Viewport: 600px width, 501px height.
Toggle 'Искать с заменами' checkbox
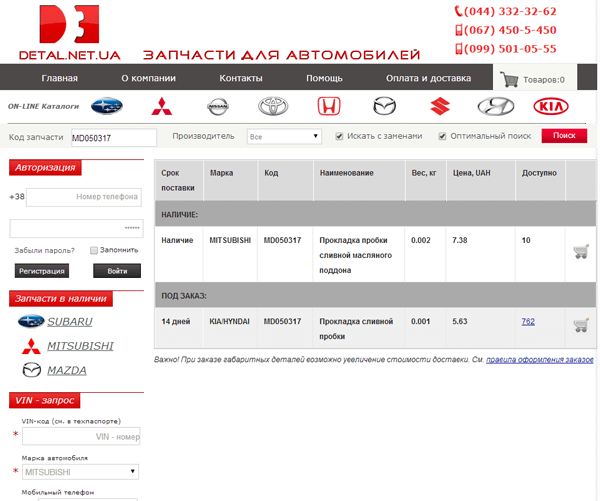tap(339, 136)
